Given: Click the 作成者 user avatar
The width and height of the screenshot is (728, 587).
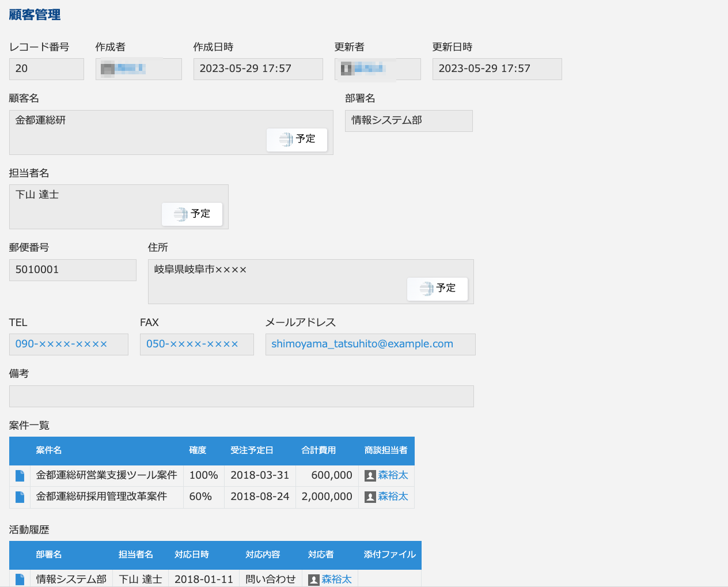Looking at the screenshot, I should tap(108, 69).
